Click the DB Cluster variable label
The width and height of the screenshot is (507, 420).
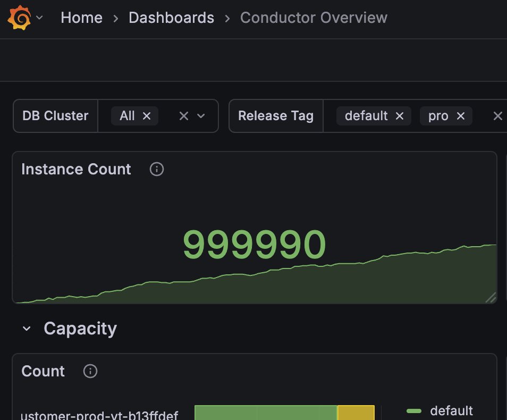tap(55, 116)
